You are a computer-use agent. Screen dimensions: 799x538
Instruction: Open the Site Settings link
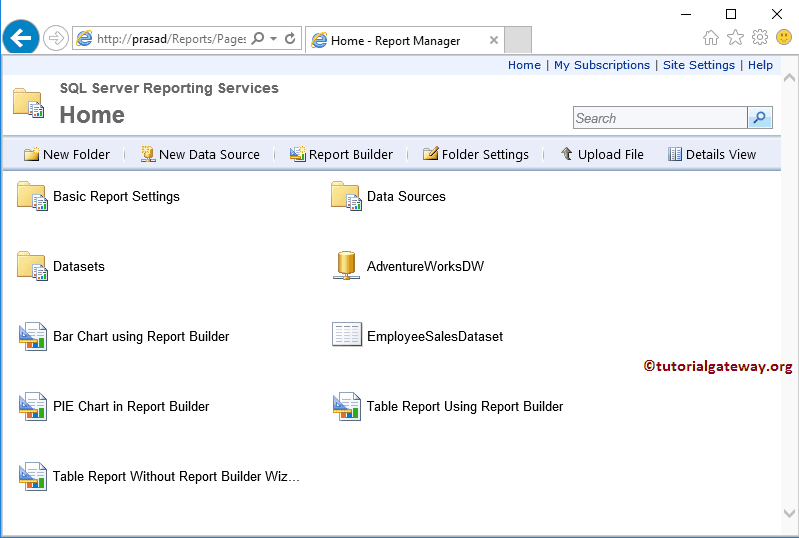click(698, 65)
